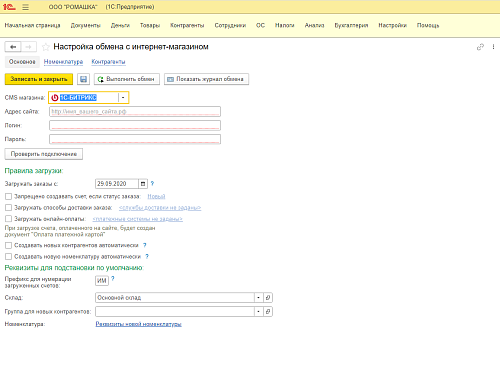This screenshot has height=368, width=500.
Task: Toggle Создавать новую номенклатуру автоматически
Action: pyautogui.click(x=8, y=256)
